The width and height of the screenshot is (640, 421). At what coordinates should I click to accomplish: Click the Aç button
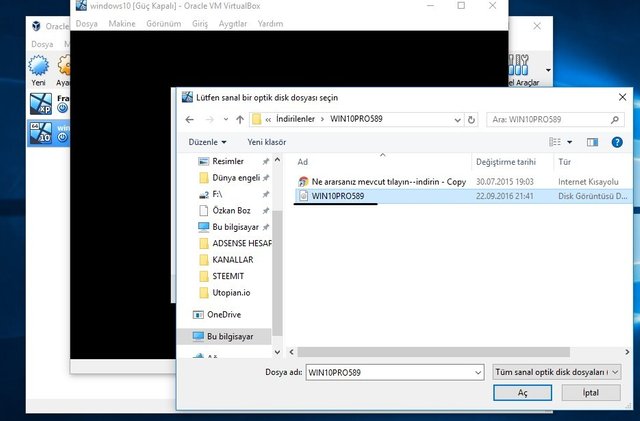522,393
